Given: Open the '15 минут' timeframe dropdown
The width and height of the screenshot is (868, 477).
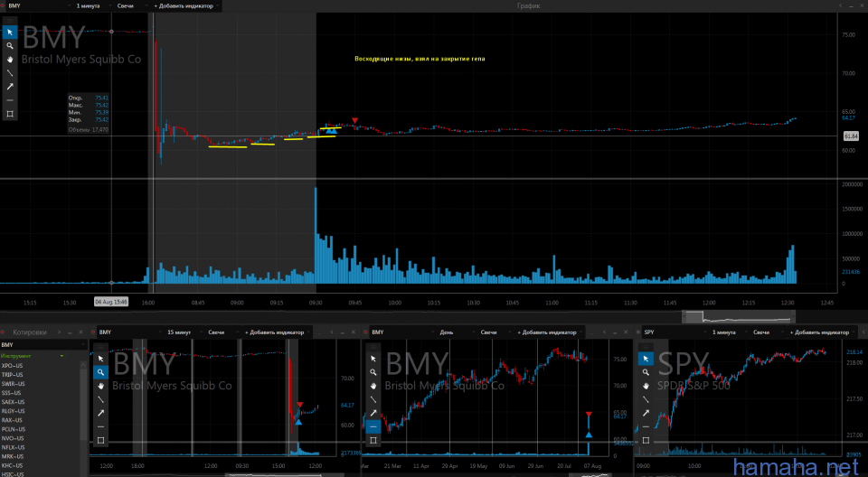Looking at the screenshot, I should tap(183, 332).
